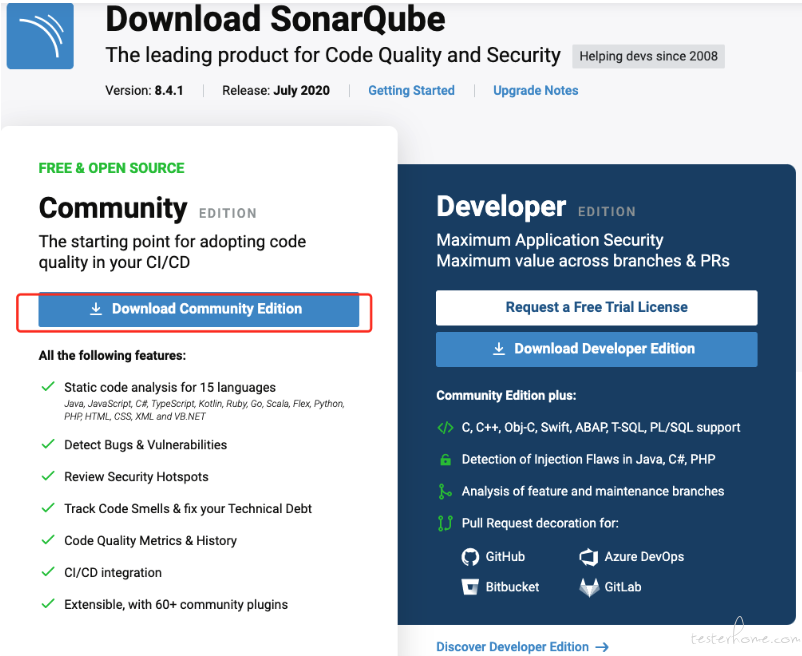The image size is (802, 656).
Task: Follow the Discover Developer Edition link
Action: click(522, 647)
